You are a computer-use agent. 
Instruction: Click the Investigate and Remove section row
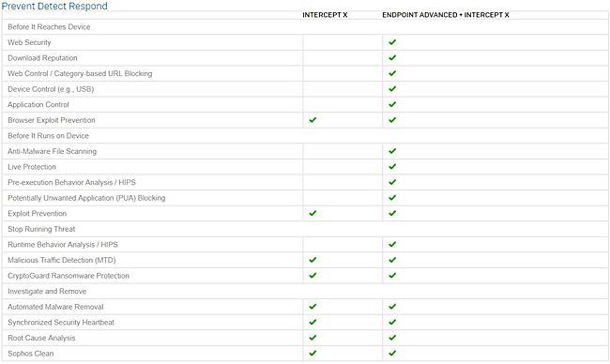[305, 291]
